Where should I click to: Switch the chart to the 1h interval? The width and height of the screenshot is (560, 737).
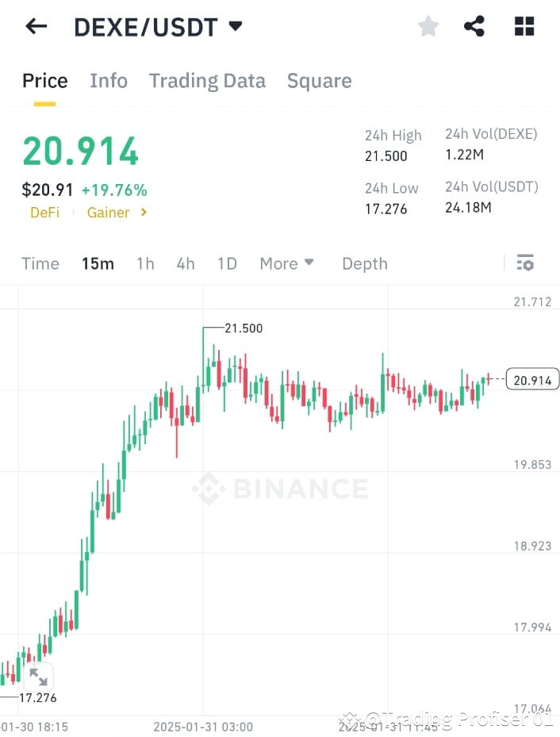145,263
